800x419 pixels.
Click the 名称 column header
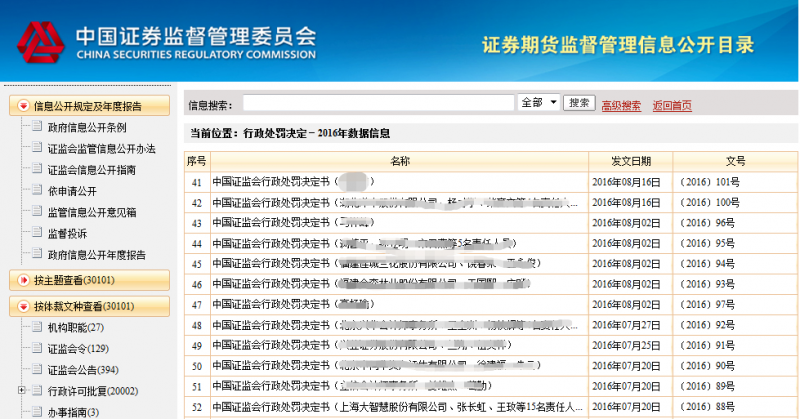[x=399, y=161]
